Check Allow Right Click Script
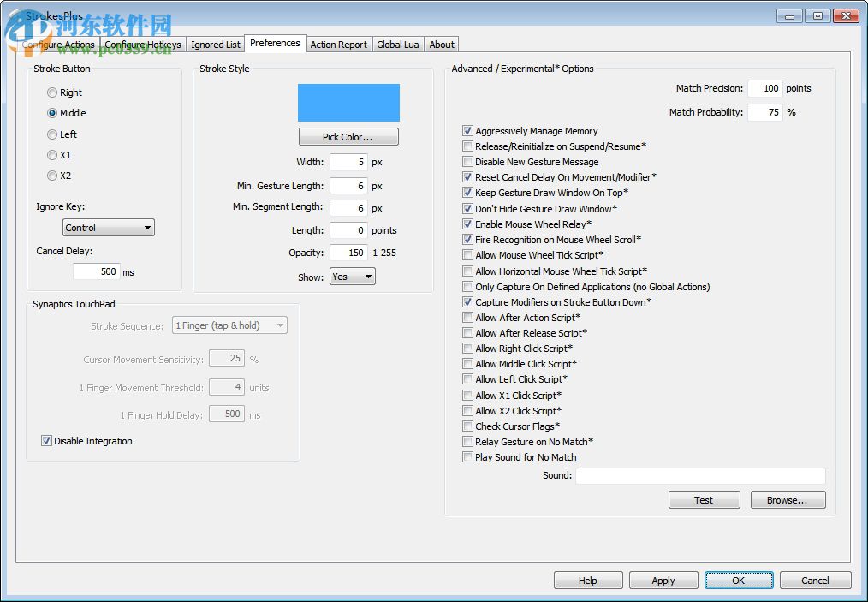 pyautogui.click(x=467, y=349)
